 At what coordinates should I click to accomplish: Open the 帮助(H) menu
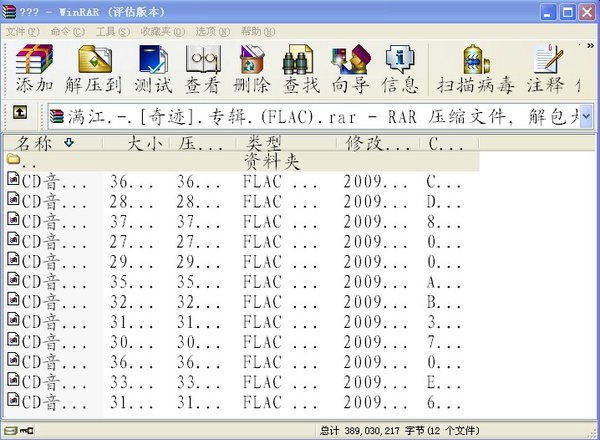[x=258, y=32]
